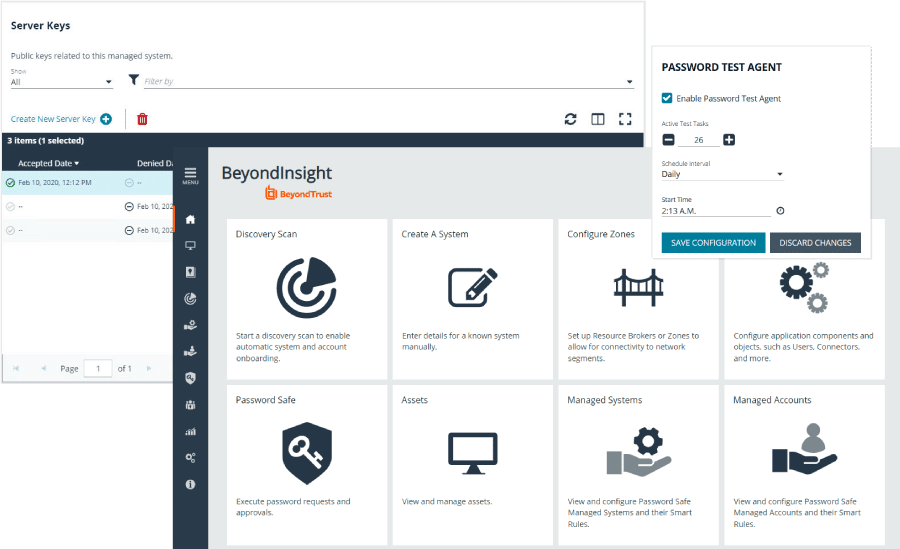The image size is (900, 549).
Task: Open the Discovery Scan tile title
Action: [266, 234]
